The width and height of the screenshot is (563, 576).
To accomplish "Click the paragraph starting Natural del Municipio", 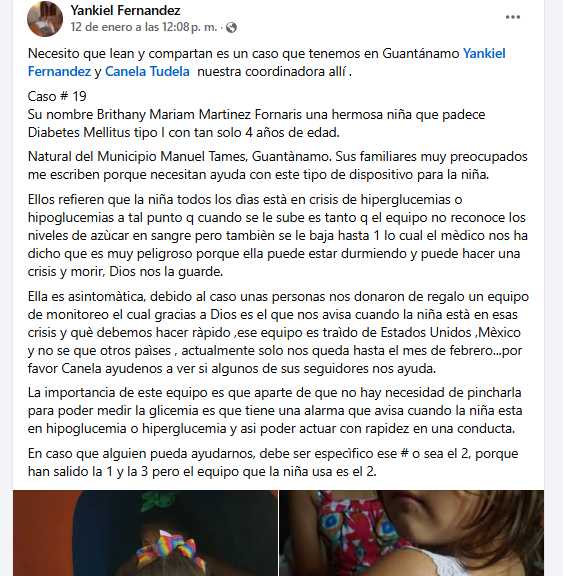I will coord(278,165).
